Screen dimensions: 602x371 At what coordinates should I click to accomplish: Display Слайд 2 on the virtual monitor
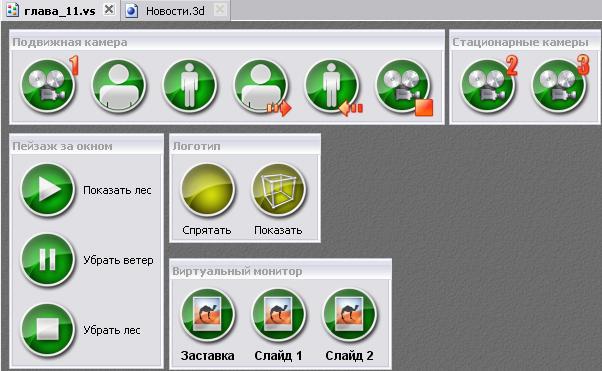pos(349,315)
